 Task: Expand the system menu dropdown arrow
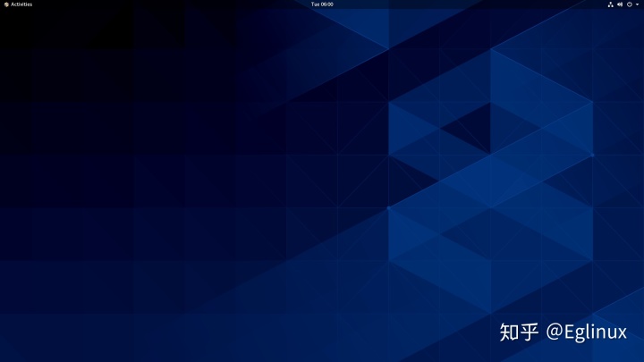637,4
